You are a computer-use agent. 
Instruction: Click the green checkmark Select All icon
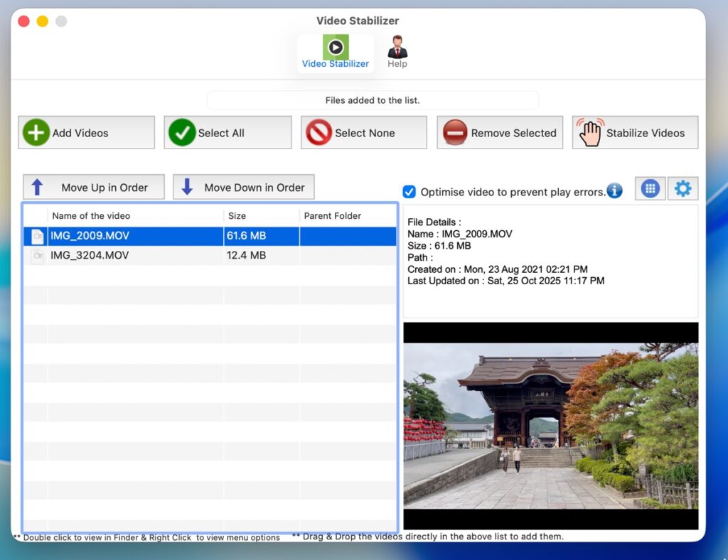tap(182, 133)
